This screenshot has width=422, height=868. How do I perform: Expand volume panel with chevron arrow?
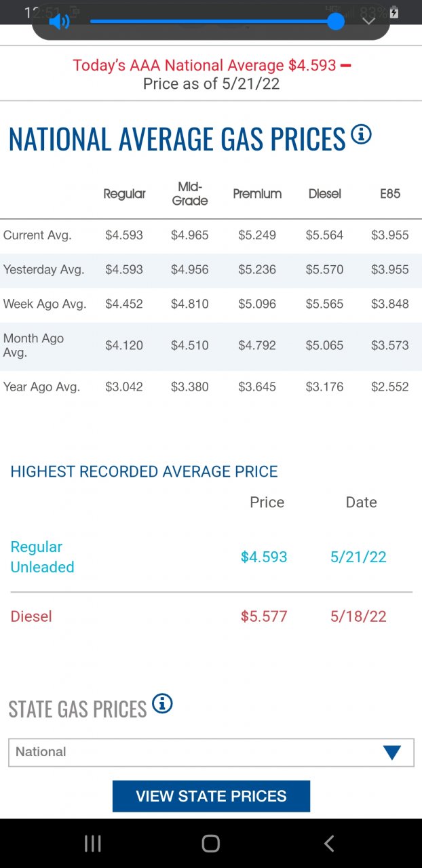[x=368, y=22]
